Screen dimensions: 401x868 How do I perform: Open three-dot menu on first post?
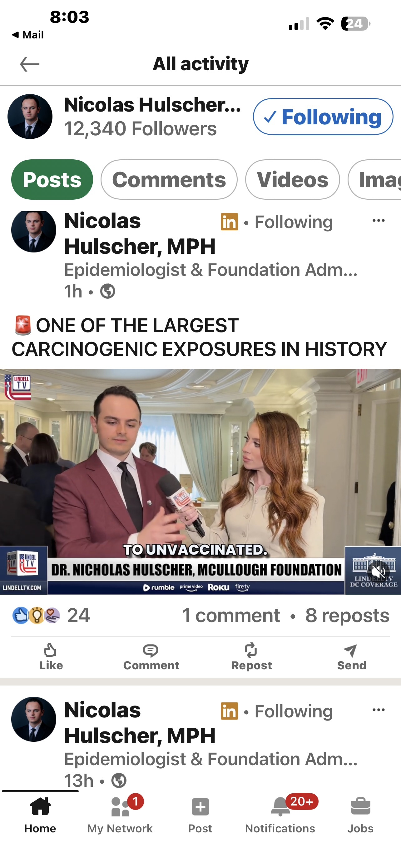(379, 221)
